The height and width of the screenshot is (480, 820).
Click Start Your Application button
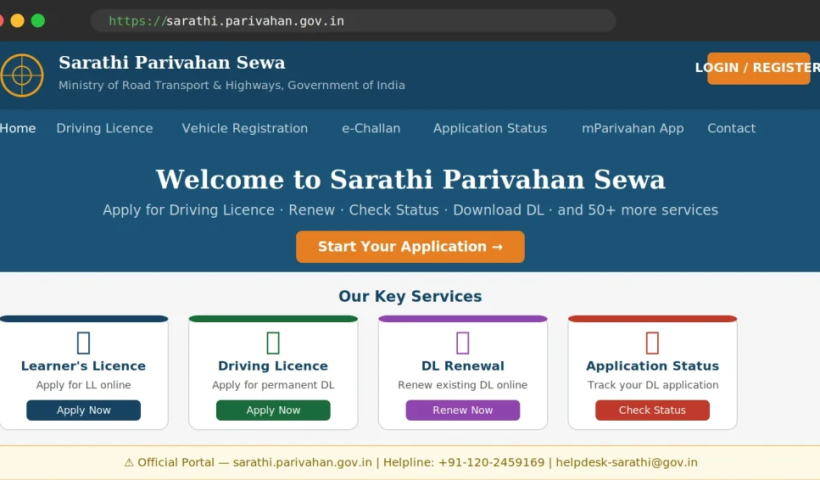(x=410, y=247)
